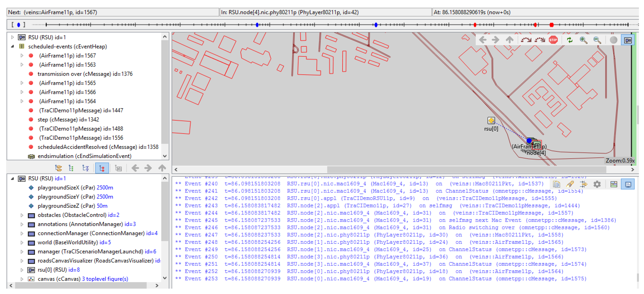Expand the AirFrame11p id=1567 event
This screenshot has height=294, width=644.
pos(22,55)
